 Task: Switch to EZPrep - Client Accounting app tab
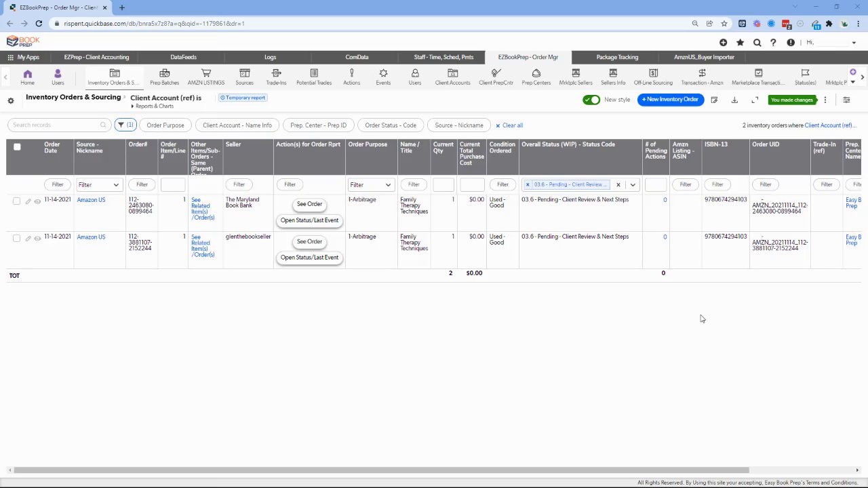(96, 57)
